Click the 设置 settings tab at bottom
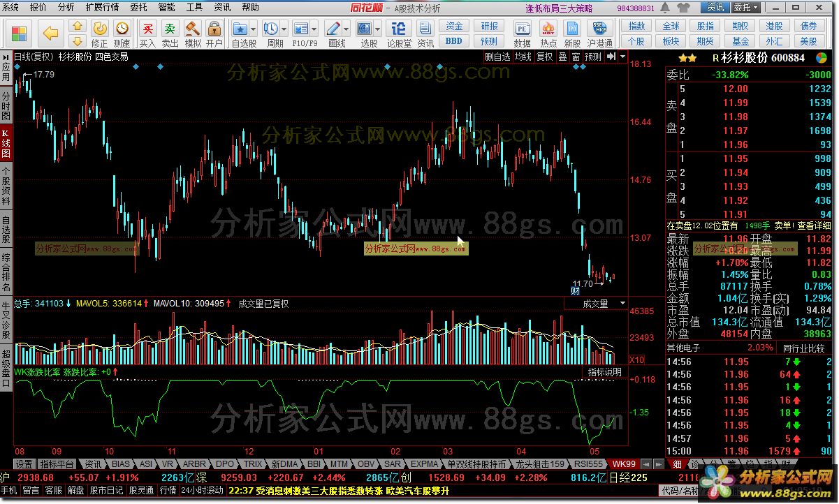 (x=24, y=464)
